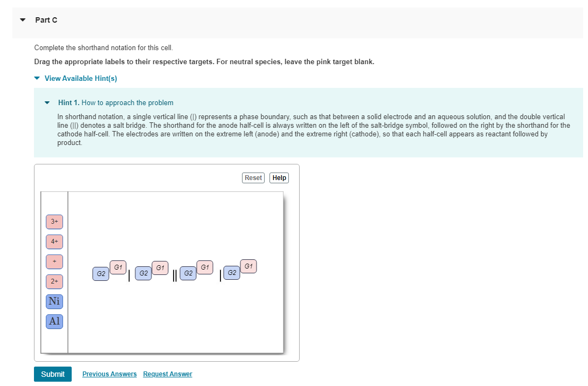
Task: Select the 4+ charge label
Action: tap(54, 242)
